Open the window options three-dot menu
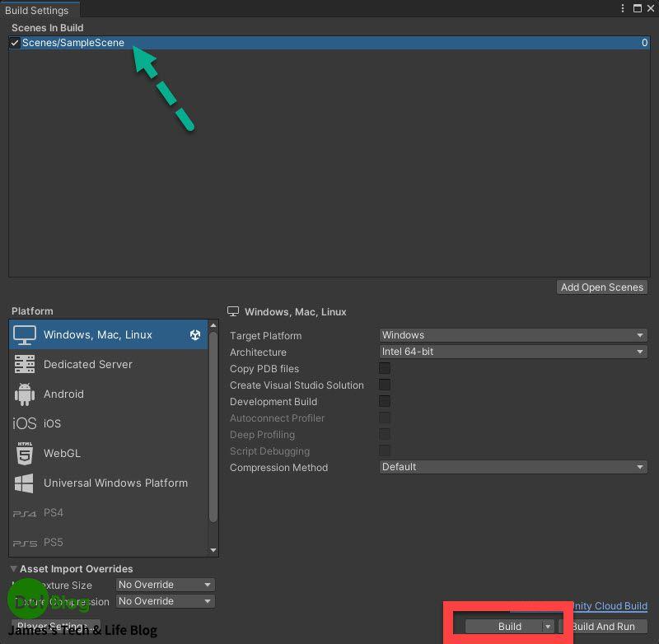 tap(624, 7)
